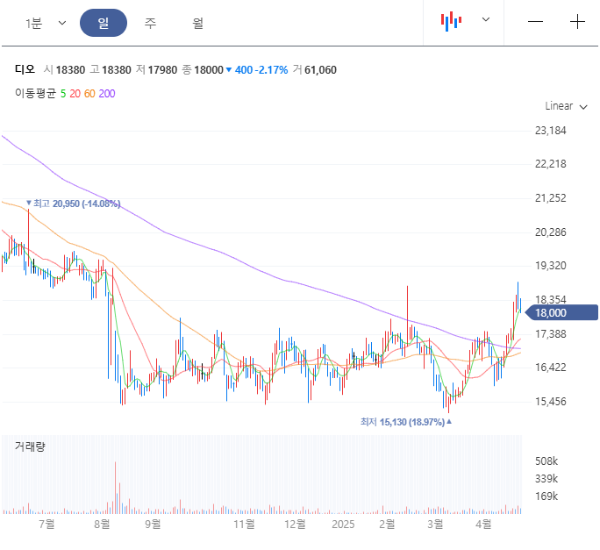Click the 4월 date axis label
This screenshot has width=600, height=550.
click(483, 524)
